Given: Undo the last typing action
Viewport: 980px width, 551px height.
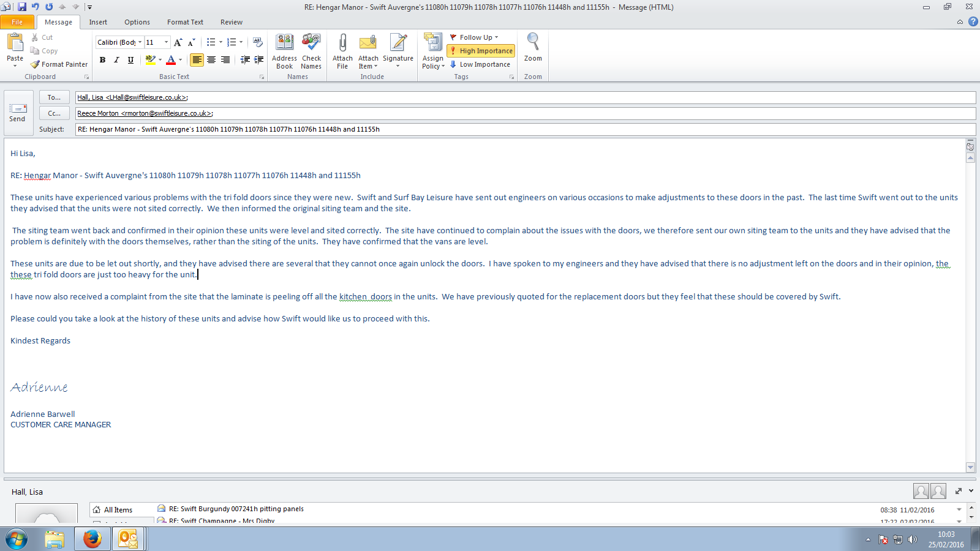Looking at the screenshot, I should tap(36, 7).
